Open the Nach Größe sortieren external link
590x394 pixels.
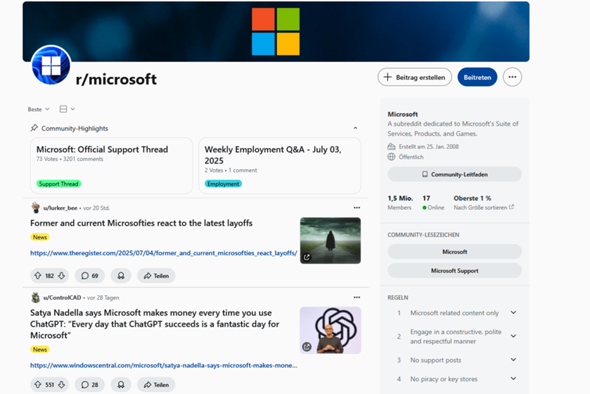[x=484, y=207]
